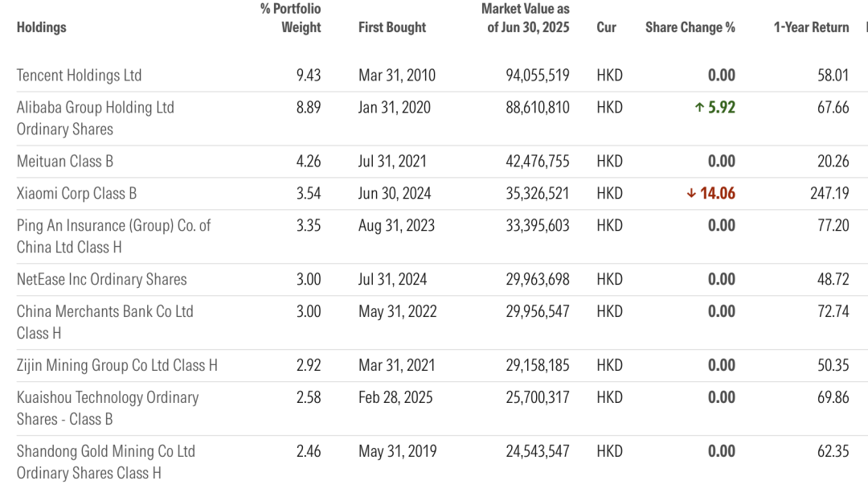Click the Cur column header
The height and width of the screenshot is (493, 868).
pyautogui.click(x=606, y=27)
